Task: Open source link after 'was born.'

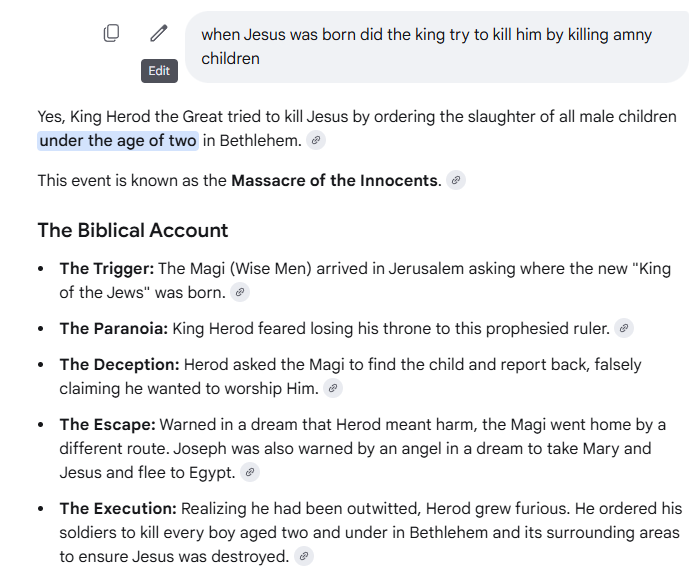Action: coord(240,292)
